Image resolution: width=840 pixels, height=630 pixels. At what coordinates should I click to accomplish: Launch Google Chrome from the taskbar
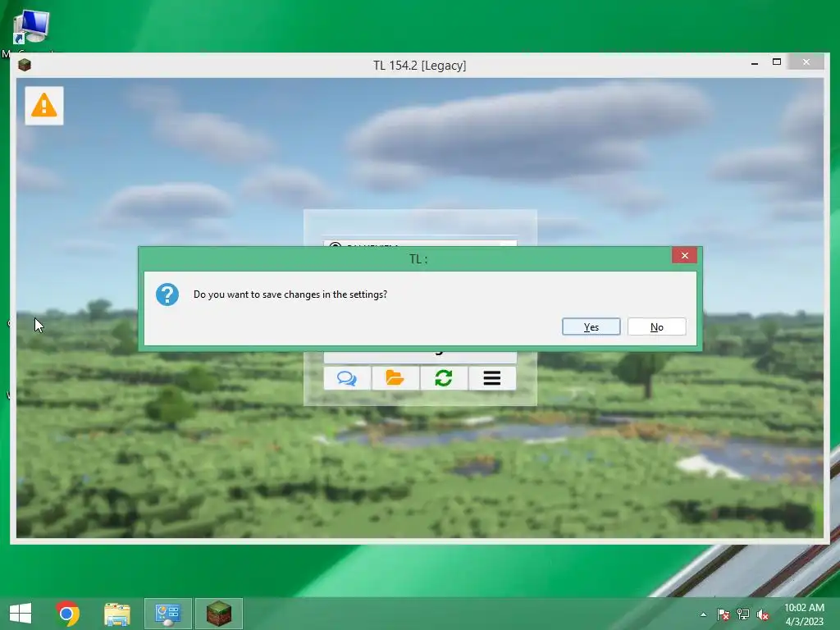coord(67,614)
